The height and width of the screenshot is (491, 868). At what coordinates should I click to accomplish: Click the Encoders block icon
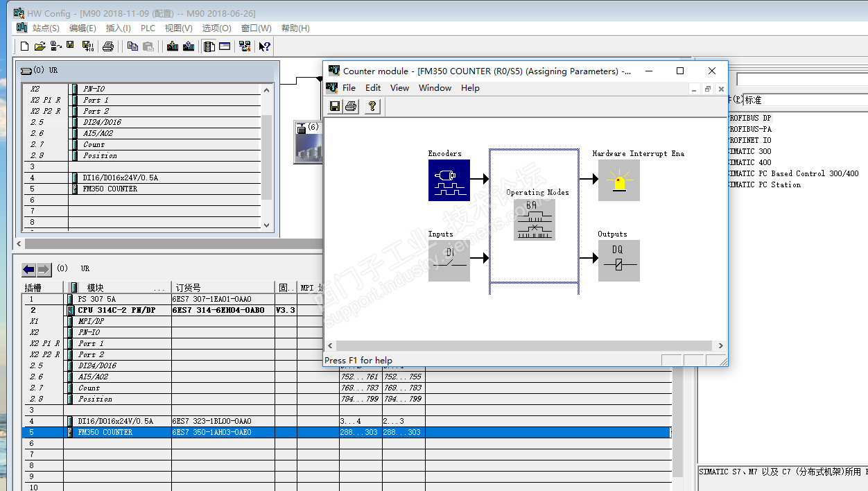click(449, 180)
